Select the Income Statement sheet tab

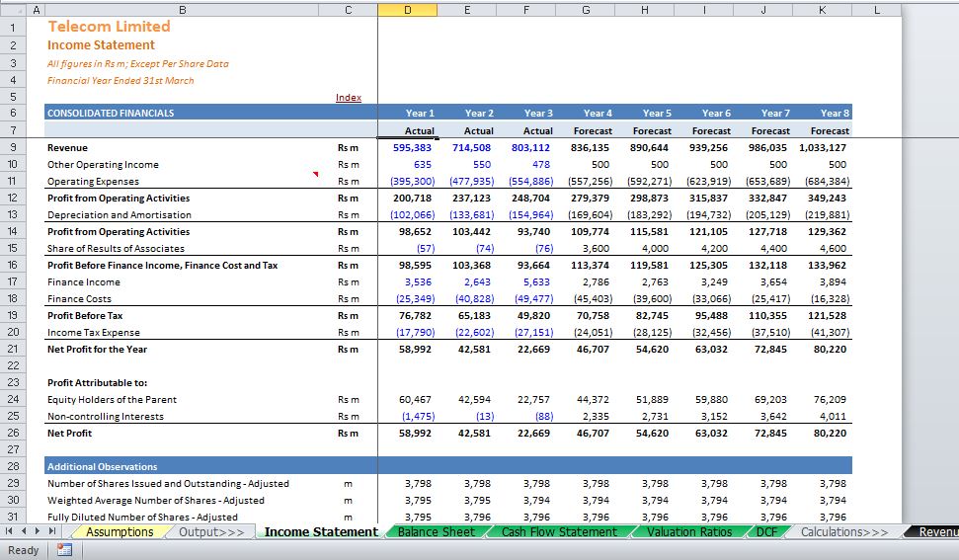321,532
